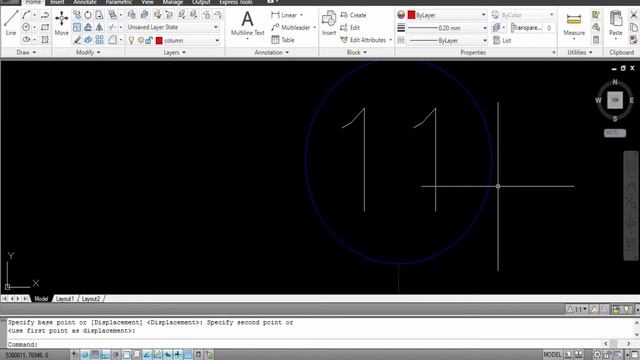Select the Circle draw tool
The image size is (640, 360).
click(x=26, y=27)
